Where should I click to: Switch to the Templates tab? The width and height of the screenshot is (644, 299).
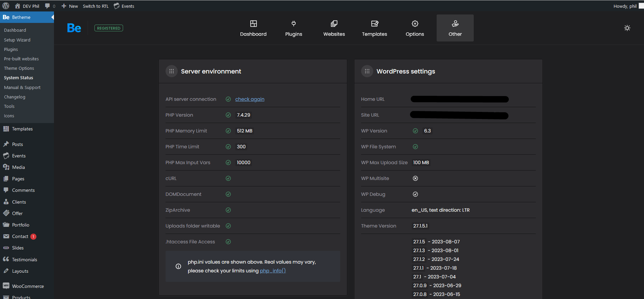point(375,28)
